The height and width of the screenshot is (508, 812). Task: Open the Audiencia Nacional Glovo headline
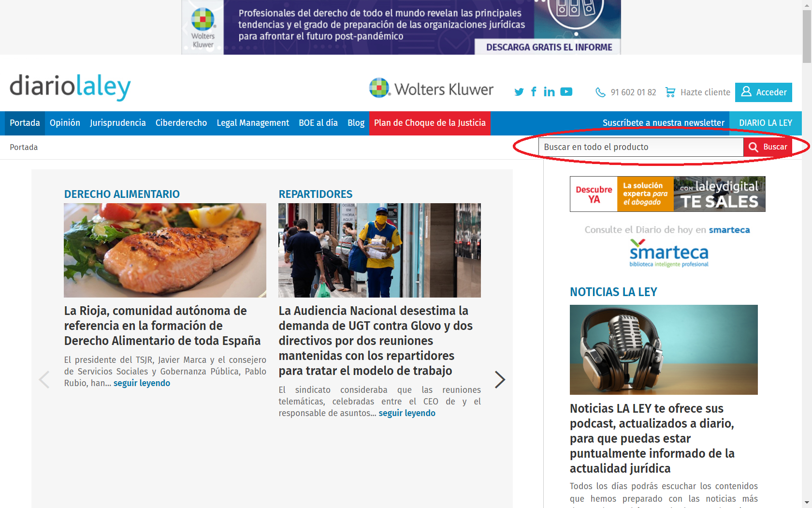[376, 341]
